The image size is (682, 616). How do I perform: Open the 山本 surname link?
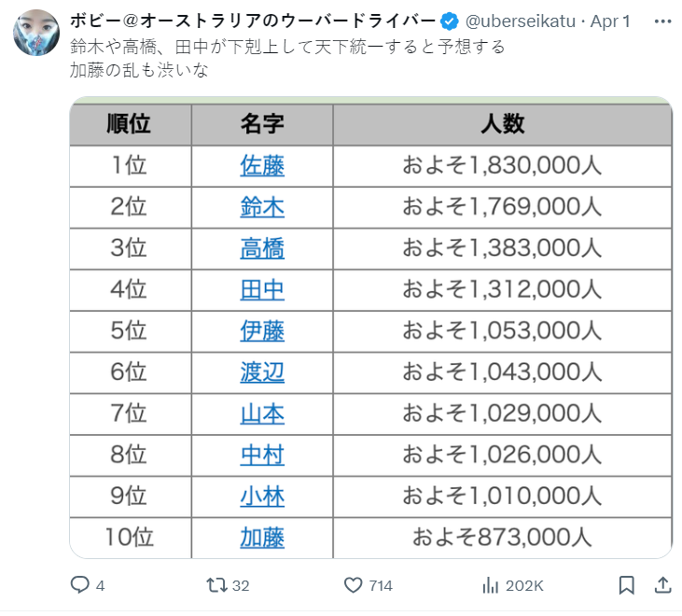pos(262,413)
